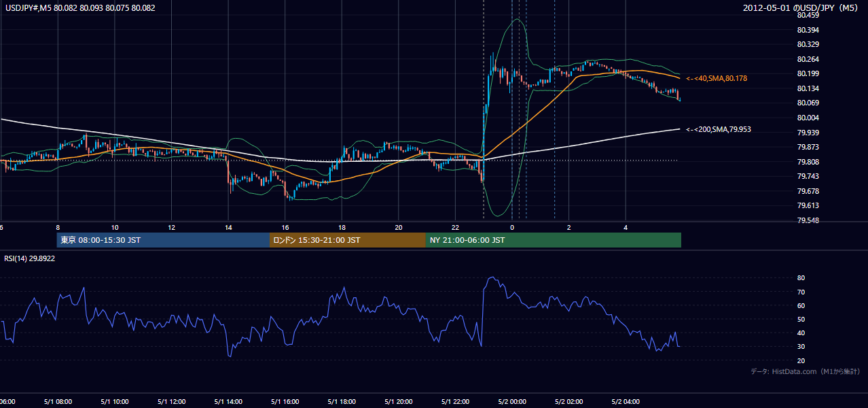This screenshot has height=408, width=868.
Task: Select the chart title '2012-05-01 のUSD/JPY（M5）'
Action: coord(801,8)
